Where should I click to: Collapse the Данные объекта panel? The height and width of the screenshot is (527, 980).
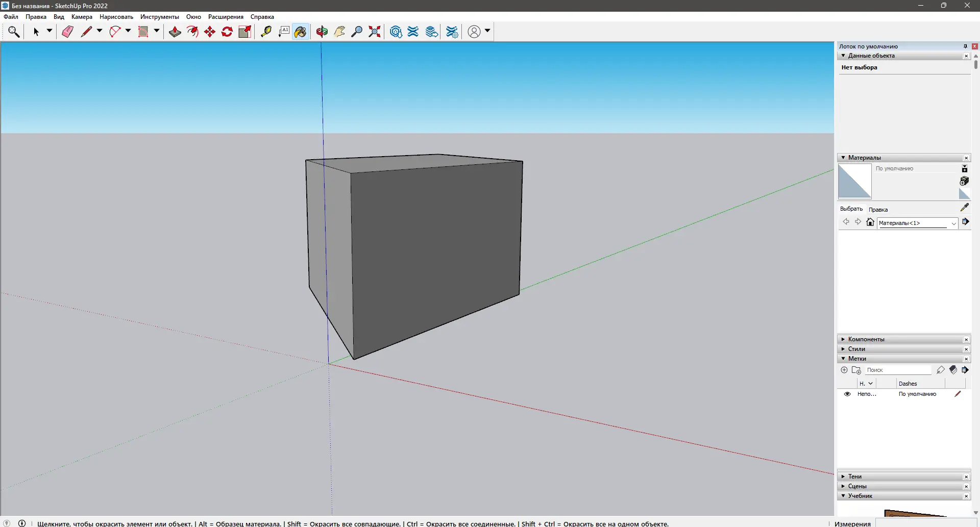pos(843,56)
